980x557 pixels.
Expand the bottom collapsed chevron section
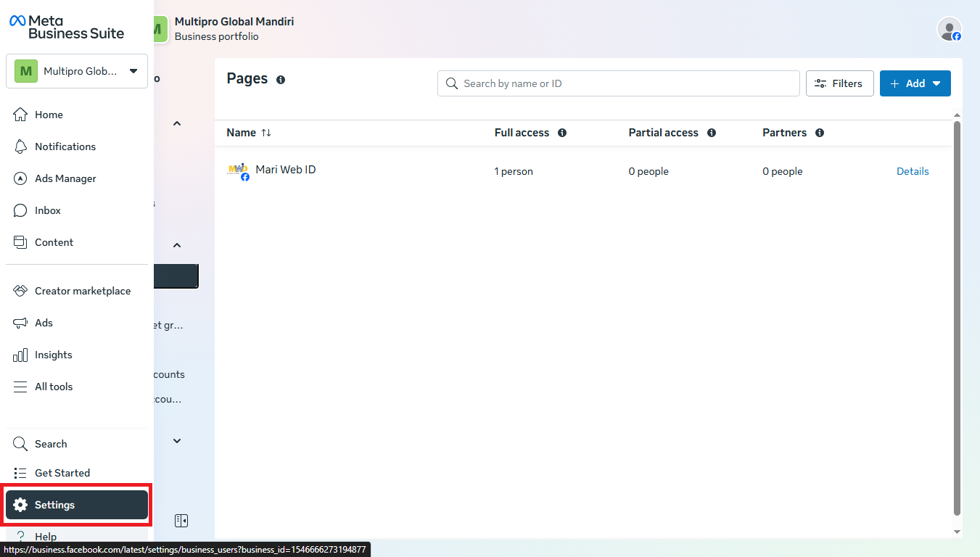176,441
